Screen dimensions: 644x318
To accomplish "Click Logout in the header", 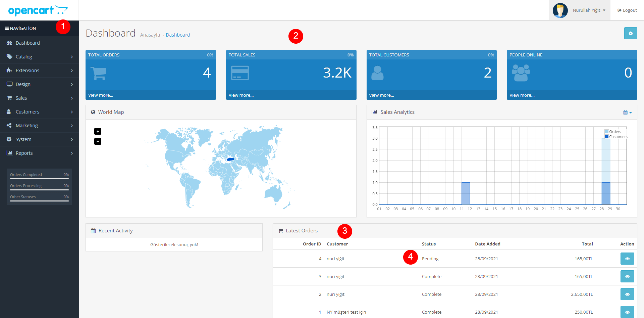I will pos(627,10).
